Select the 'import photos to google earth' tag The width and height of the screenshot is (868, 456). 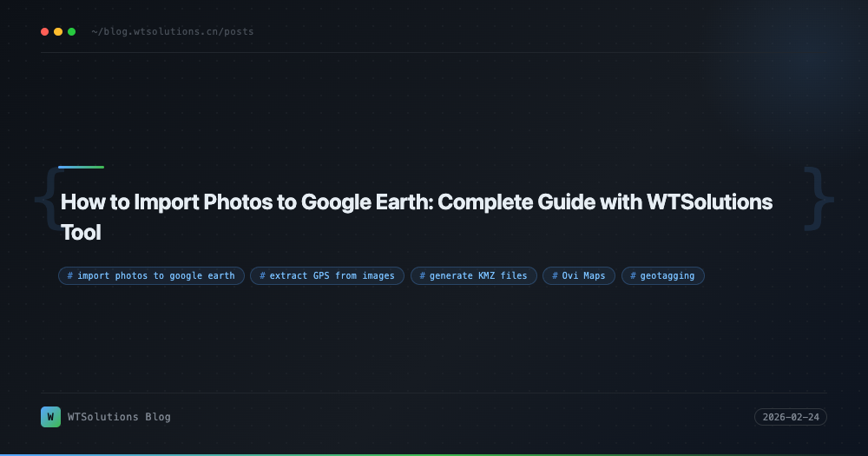pyautogui.click(x=151, y=275)
